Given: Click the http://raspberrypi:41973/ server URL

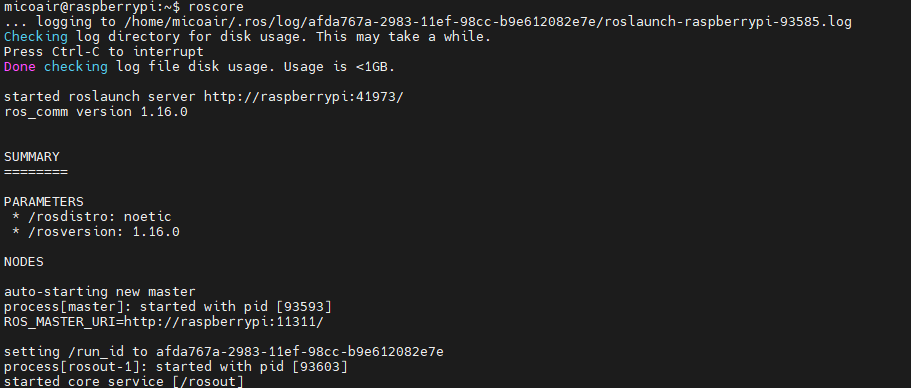Looking at the screenshot, I should coord(303,97).
